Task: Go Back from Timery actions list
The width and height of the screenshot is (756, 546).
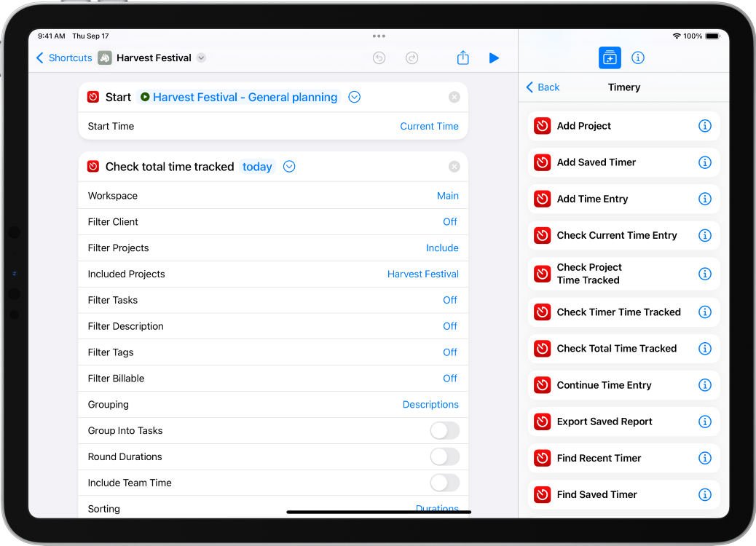Action: 543,87
